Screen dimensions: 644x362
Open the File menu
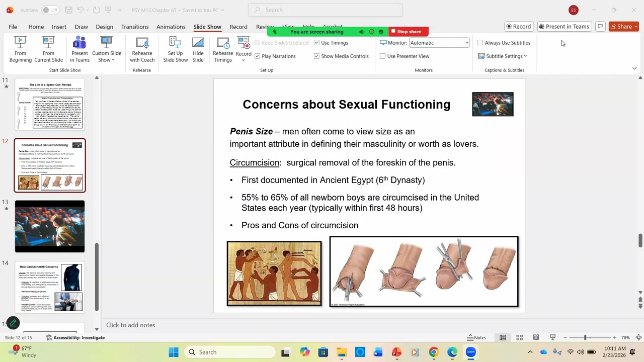tap(13, 27)
